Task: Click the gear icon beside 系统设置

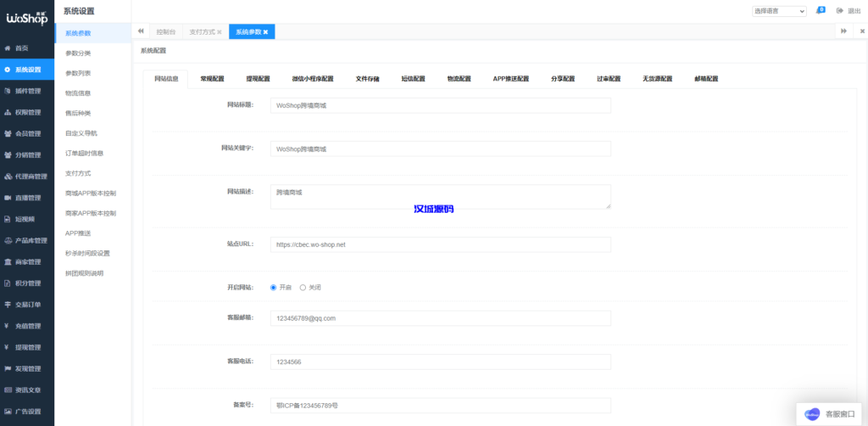Action: click(x=7, y=70)
